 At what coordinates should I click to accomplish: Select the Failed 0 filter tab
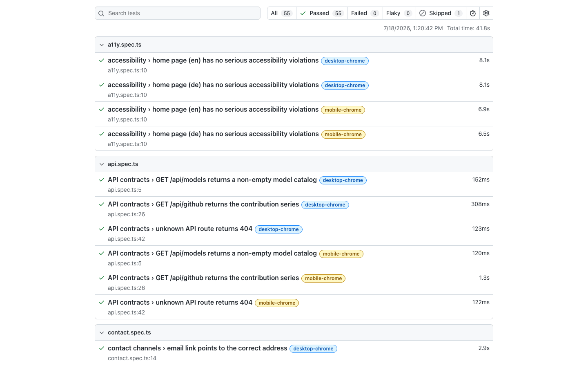tap(365, 13)
